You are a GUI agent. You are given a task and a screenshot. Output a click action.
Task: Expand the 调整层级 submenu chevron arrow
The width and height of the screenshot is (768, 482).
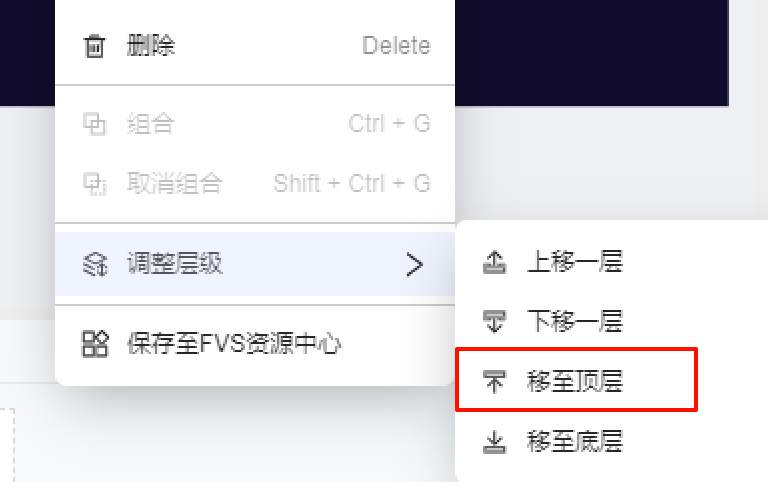(x=414, y=265)
